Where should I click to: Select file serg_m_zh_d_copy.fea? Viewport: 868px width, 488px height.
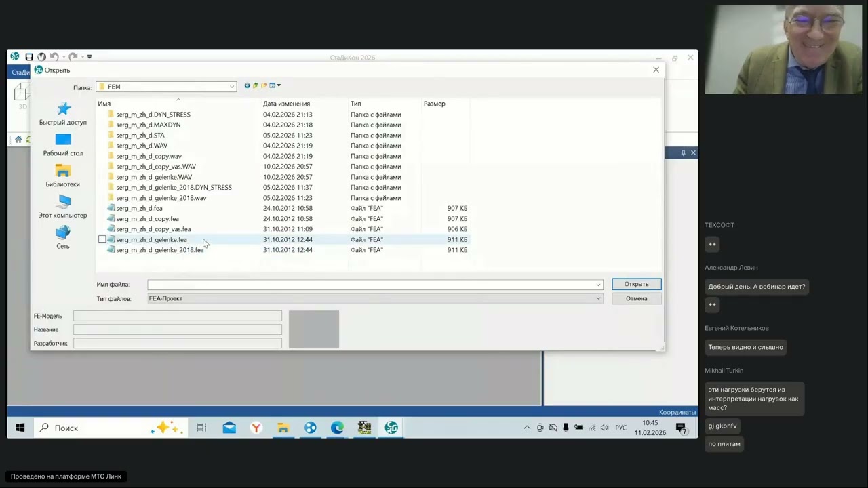(147, 219)
